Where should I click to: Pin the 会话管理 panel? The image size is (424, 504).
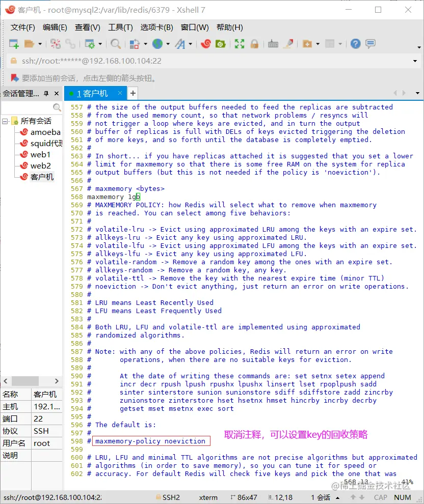coord(46,94)
